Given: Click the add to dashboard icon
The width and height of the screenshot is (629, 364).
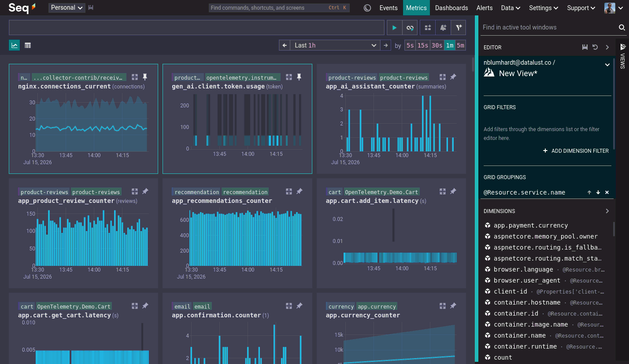Looking at the screenshot, I should 427,28.
